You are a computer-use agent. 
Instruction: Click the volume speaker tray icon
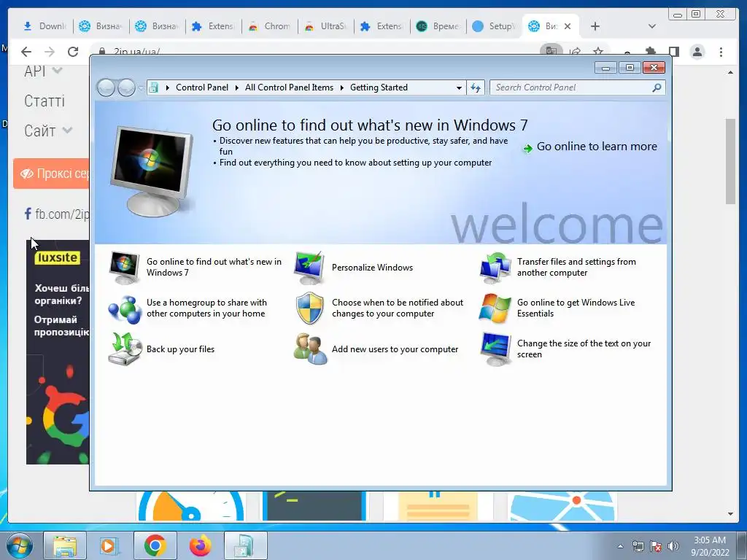[673, 546]
